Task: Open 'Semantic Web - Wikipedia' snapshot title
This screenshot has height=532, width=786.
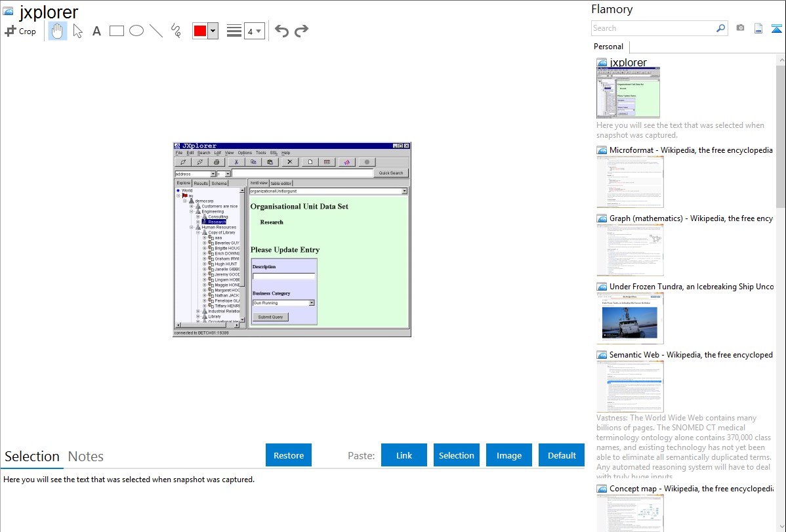Action: [x=691, y=354]
